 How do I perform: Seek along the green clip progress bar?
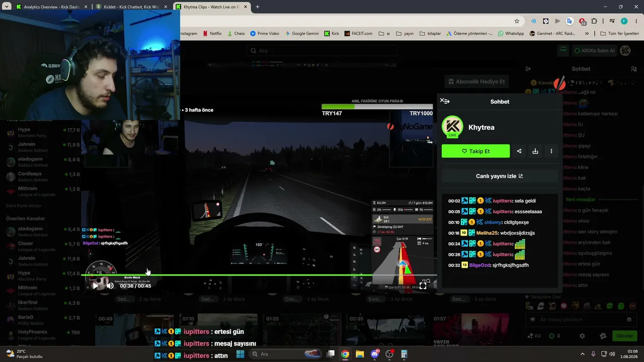point(259,275)
